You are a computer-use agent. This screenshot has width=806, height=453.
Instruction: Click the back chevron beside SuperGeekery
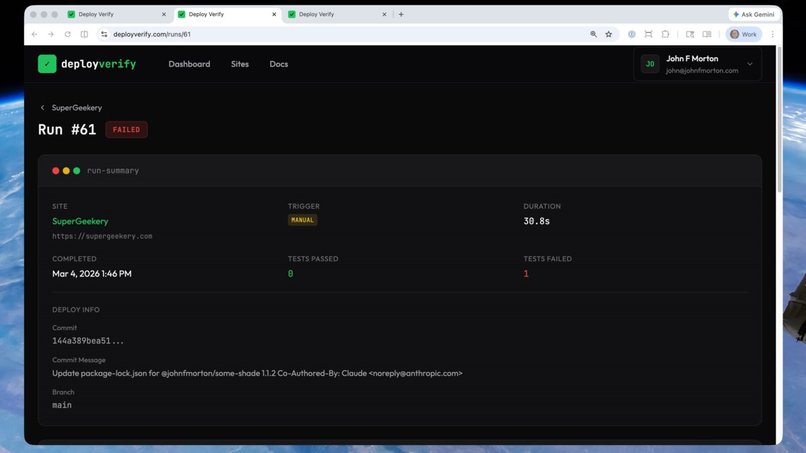pos(43,107)
